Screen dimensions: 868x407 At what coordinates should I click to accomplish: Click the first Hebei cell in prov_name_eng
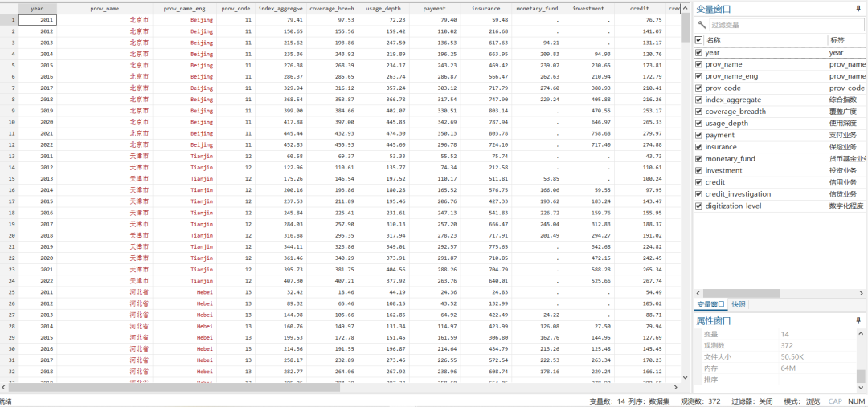click(x=185, y=292)
